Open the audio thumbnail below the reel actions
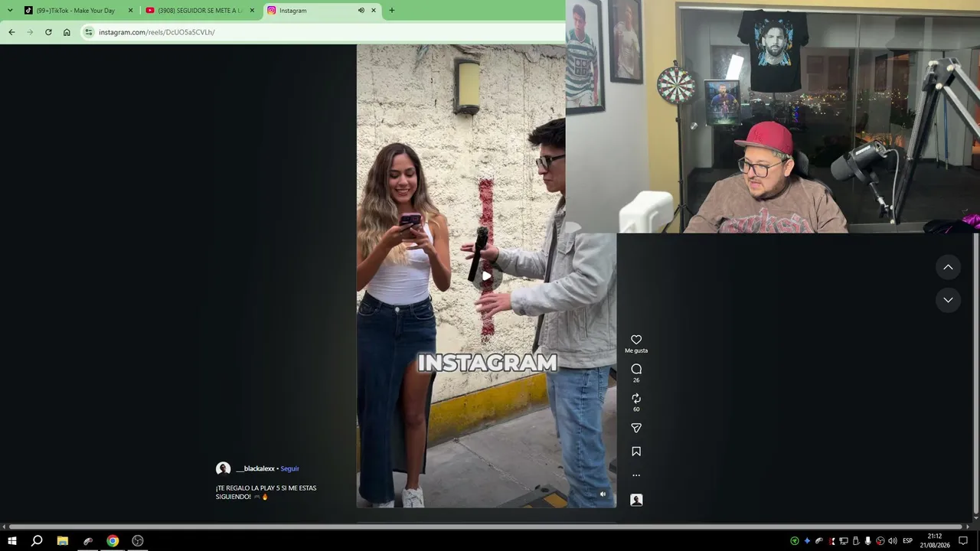Viewport: 980px width, 551px height. (636, 500)
